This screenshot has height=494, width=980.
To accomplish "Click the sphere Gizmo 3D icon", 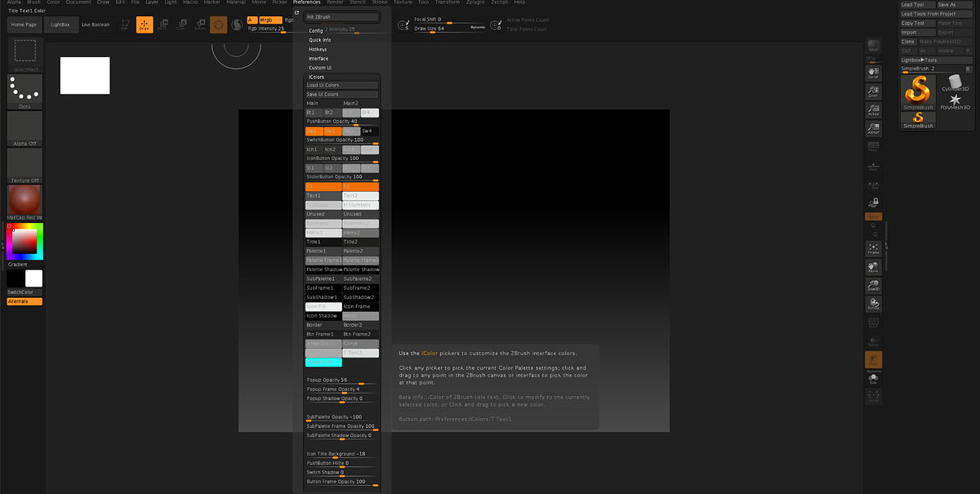I will point(220,25).
